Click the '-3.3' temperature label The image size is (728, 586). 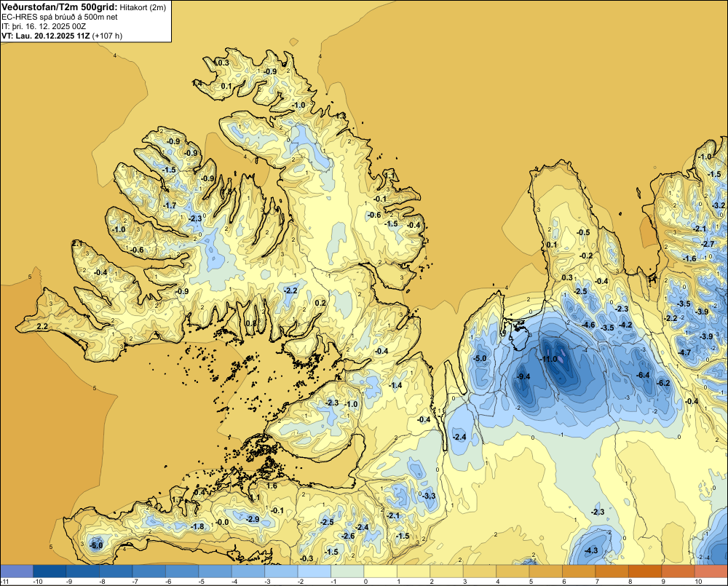click(429, 496)
